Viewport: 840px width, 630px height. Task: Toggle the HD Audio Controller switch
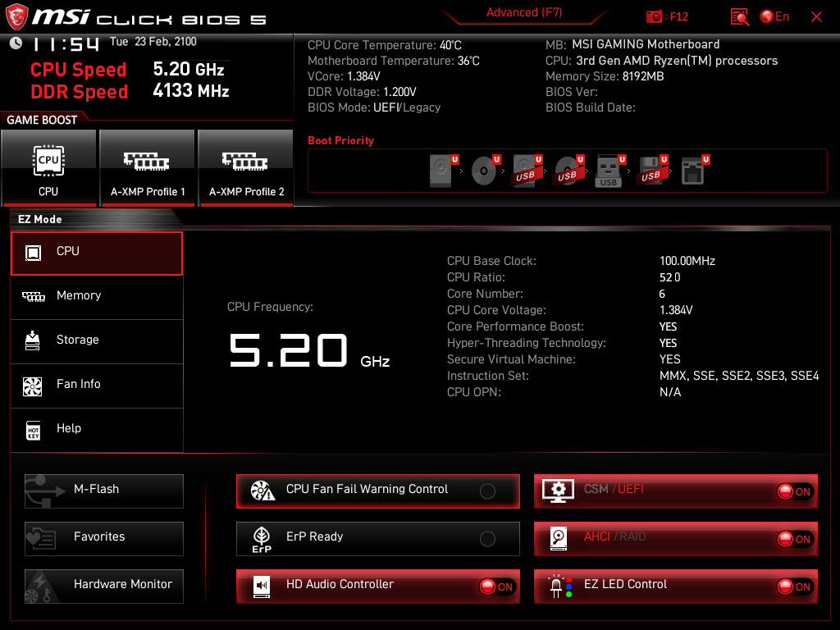(x=497, y=587)
